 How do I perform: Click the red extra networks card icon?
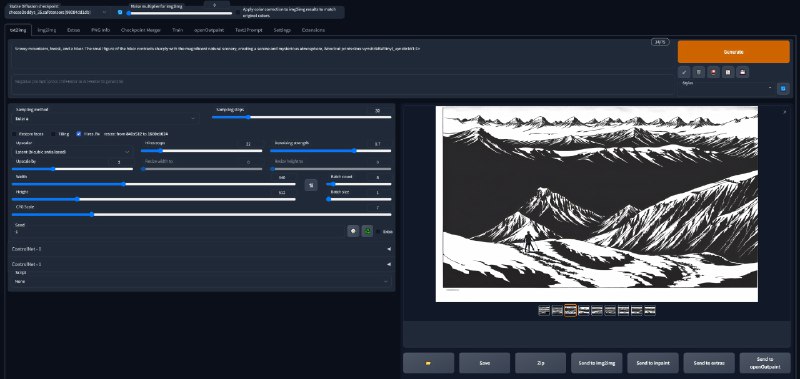[713, 72]
